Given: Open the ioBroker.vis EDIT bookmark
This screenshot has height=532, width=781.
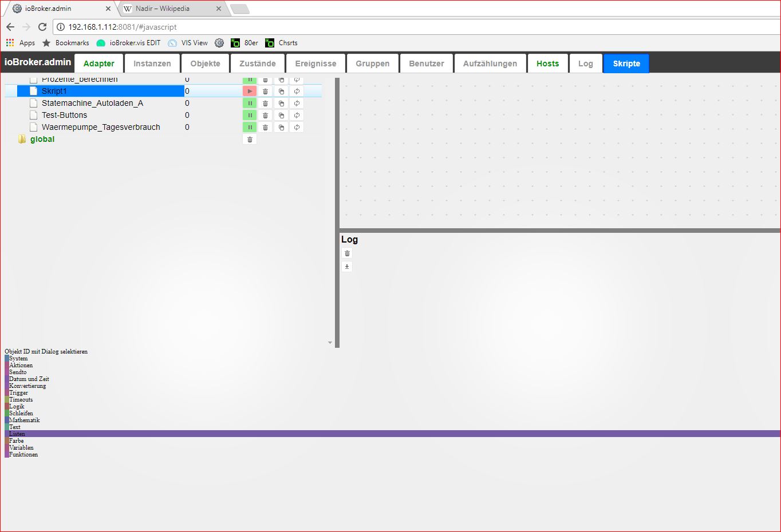Looking at the screenshot, I should (129, 43).
